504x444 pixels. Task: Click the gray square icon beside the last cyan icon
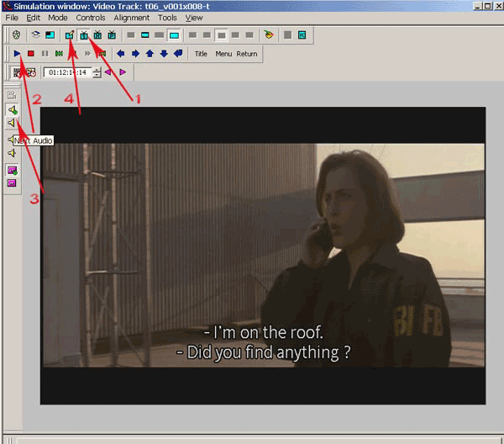click(287, 34)
